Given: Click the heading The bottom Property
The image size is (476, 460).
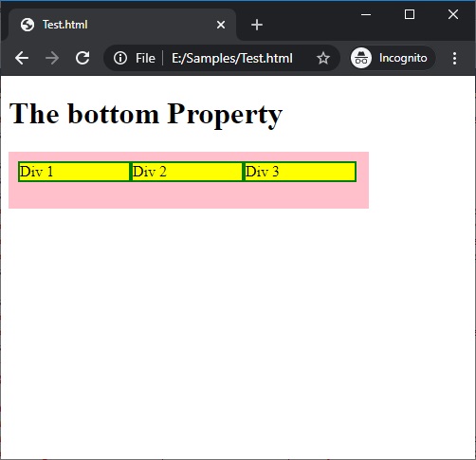Looking at the screenshot, I should click(146, 114).
